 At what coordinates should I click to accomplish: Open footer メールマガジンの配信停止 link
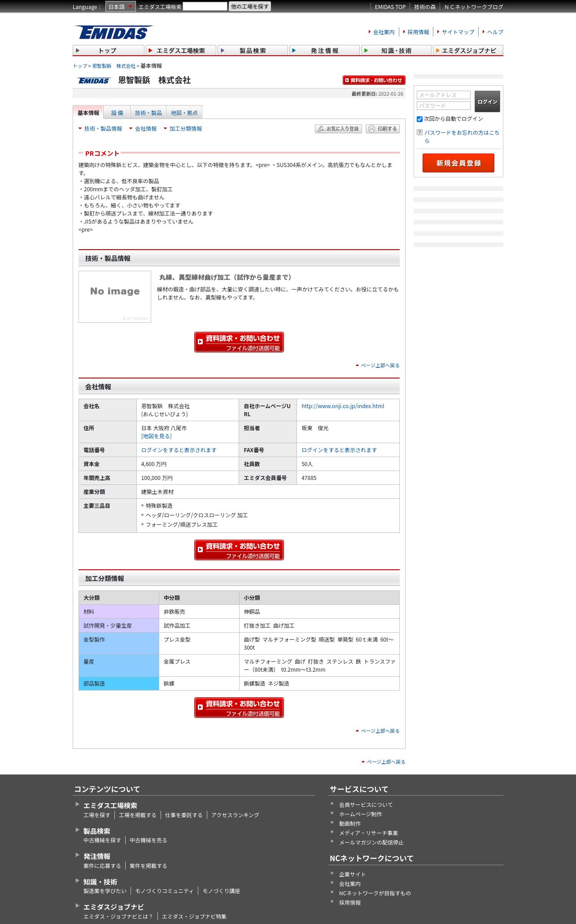(x=371, y=842)
